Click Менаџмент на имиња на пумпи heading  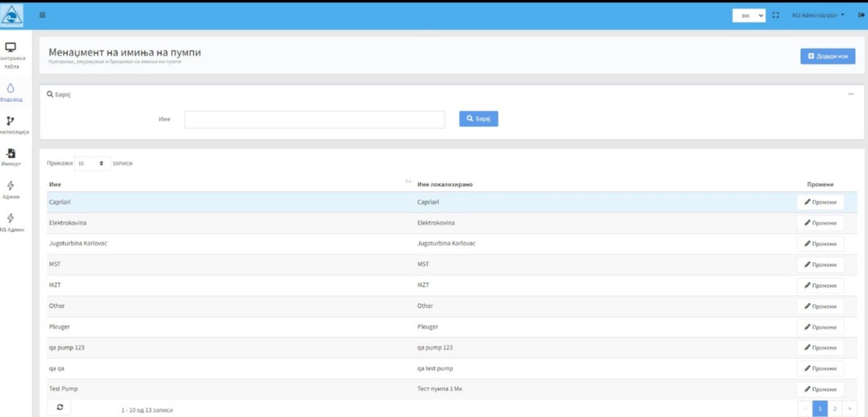pos(124,52)
